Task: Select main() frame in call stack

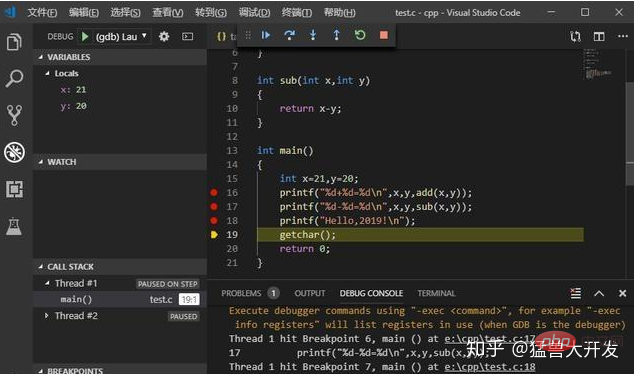Action: click(x=120, y=299)
